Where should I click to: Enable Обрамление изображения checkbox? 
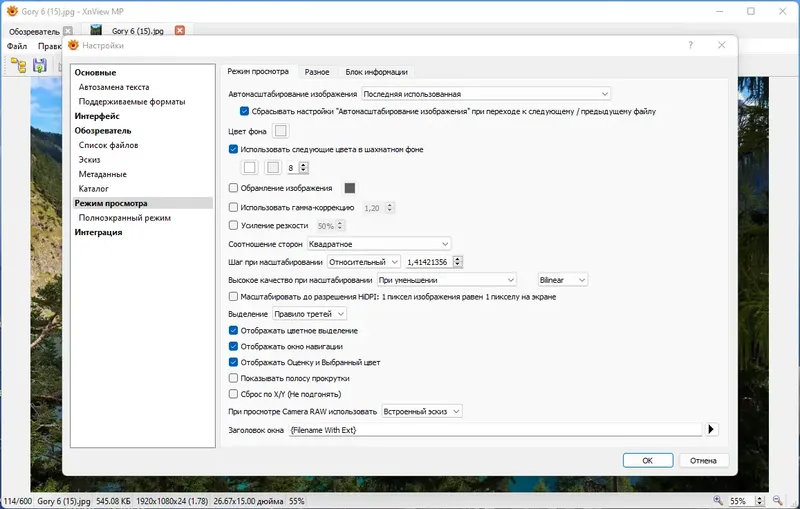pyautogui.click(x=233, y=188)
